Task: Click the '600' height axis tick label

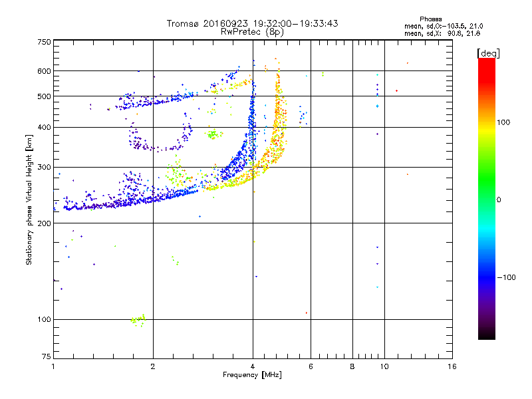Action: click(45, 71)
